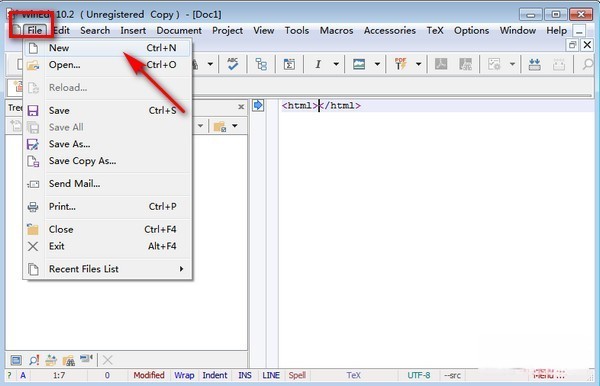Restore down the Doc1 document window
Viewport: 600px width, 386px height.
(x=572, y=45)
